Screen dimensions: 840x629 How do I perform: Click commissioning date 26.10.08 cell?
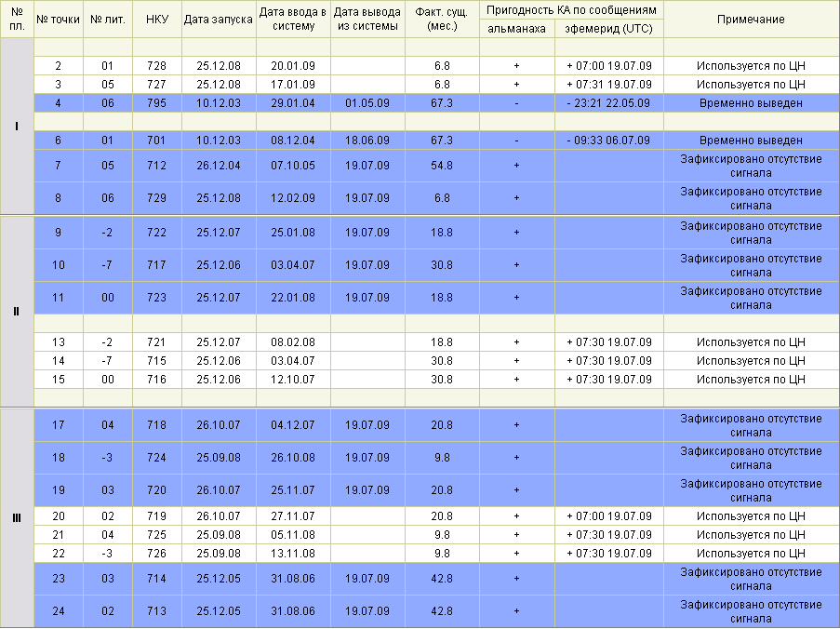293,458
